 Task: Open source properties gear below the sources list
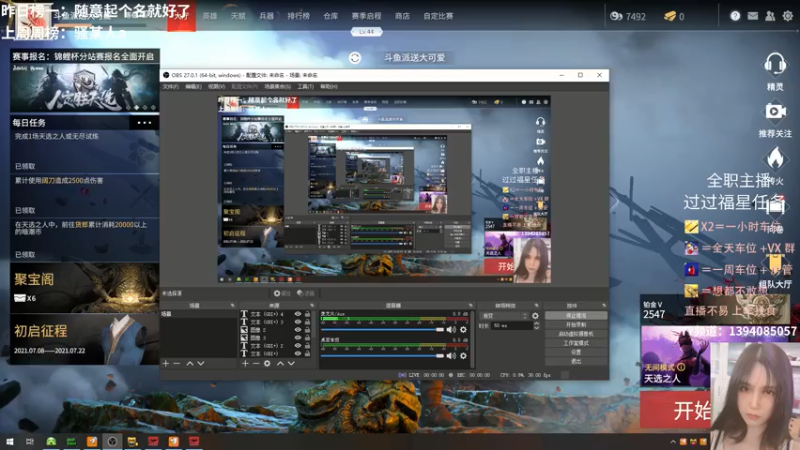click(267, 363)
